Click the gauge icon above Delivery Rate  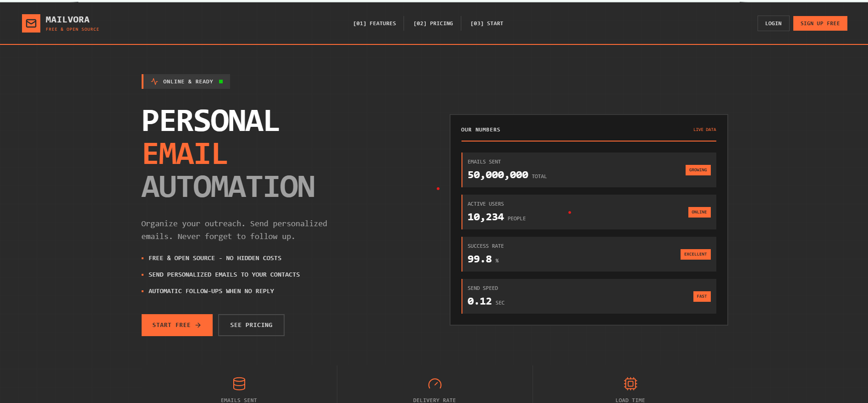434,384
